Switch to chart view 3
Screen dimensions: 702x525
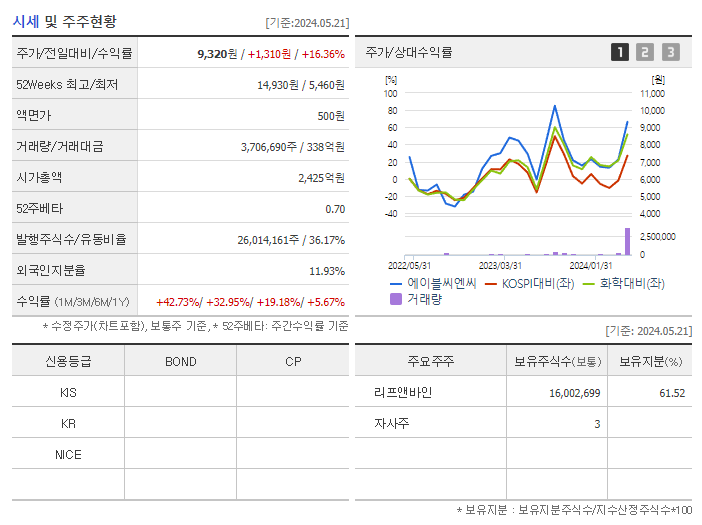(x=671, y=52)
